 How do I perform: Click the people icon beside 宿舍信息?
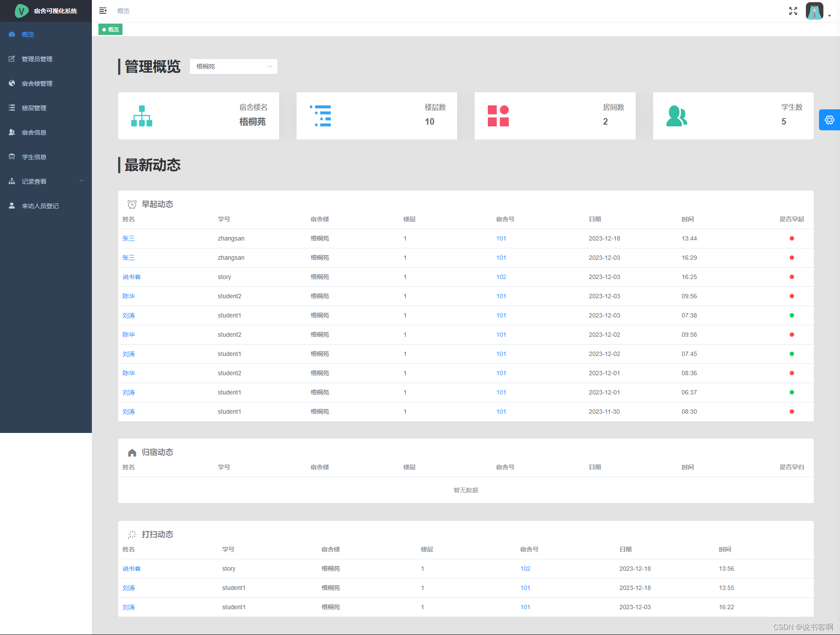click(x=12, y=132)
